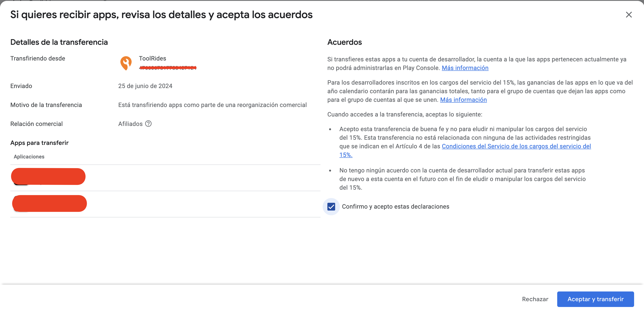Viewport: 644px width, 313px height.
Task: Click the ToolRides developer name
Action: [152, 58]
